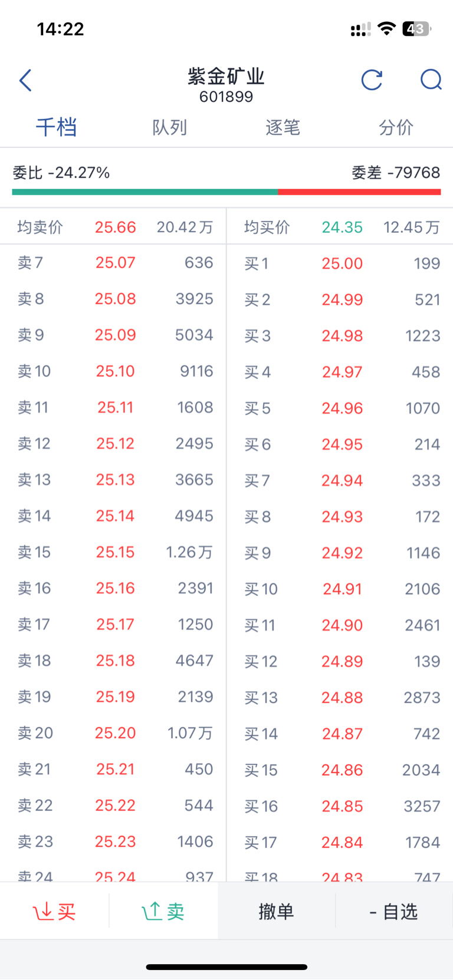Open the 分价 tab
Image resolution: width=453 pixels, height=980 pixels.
(x=396, y=127)
